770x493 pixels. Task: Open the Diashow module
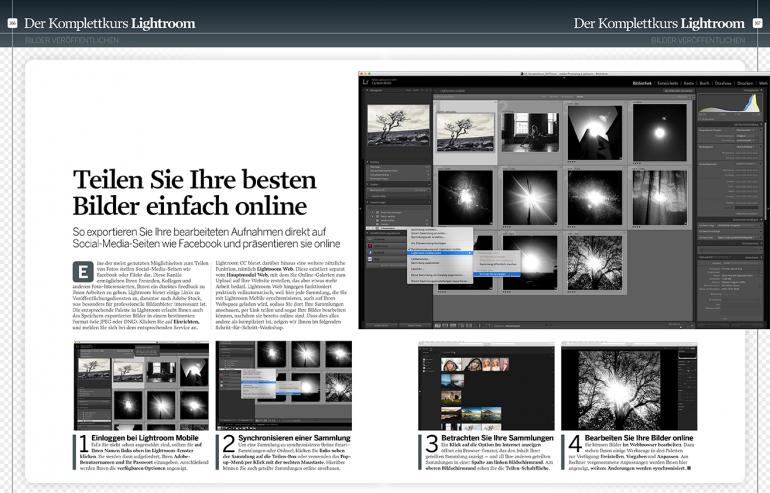coord(723,83)
